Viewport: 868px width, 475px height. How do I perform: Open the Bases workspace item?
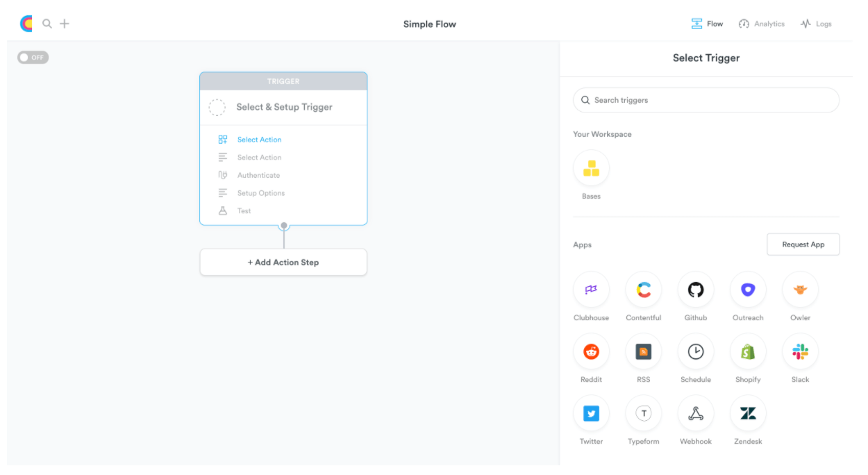point(591,167)
